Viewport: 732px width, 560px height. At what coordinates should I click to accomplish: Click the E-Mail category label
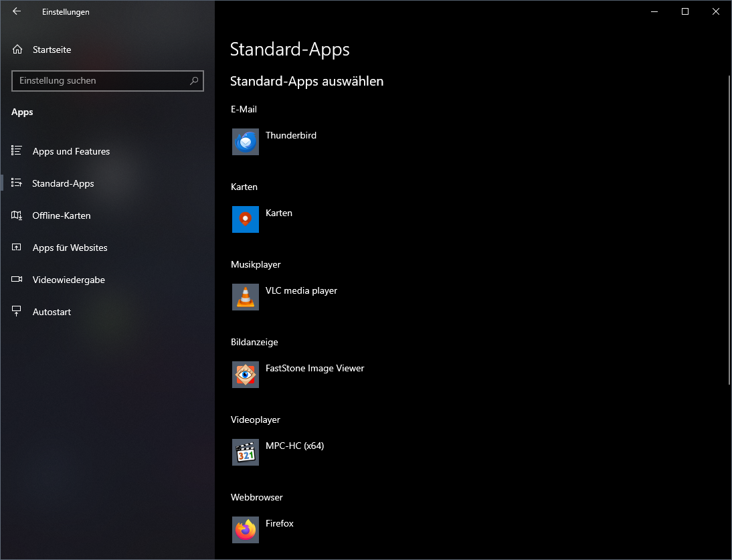244,109
